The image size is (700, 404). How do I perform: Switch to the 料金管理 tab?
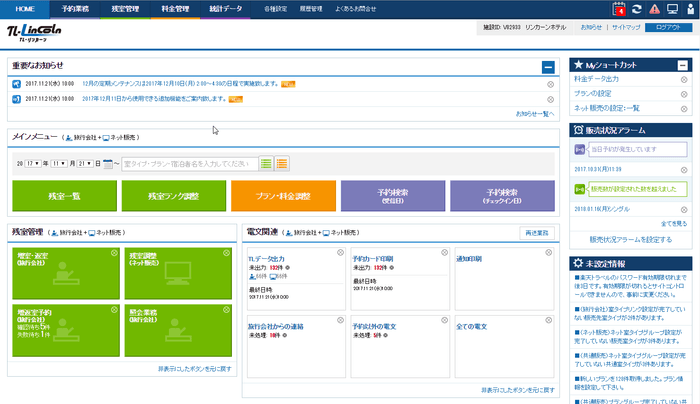click(179, 8)
